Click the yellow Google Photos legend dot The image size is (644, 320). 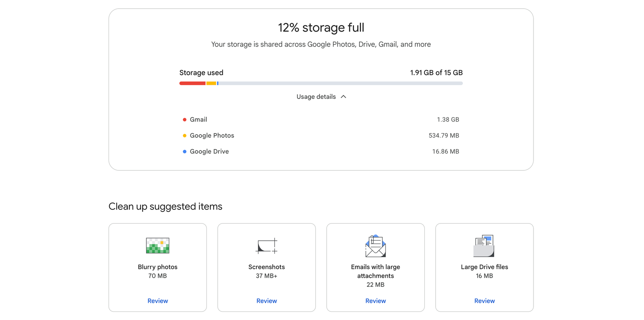click(x=185, y=136)
